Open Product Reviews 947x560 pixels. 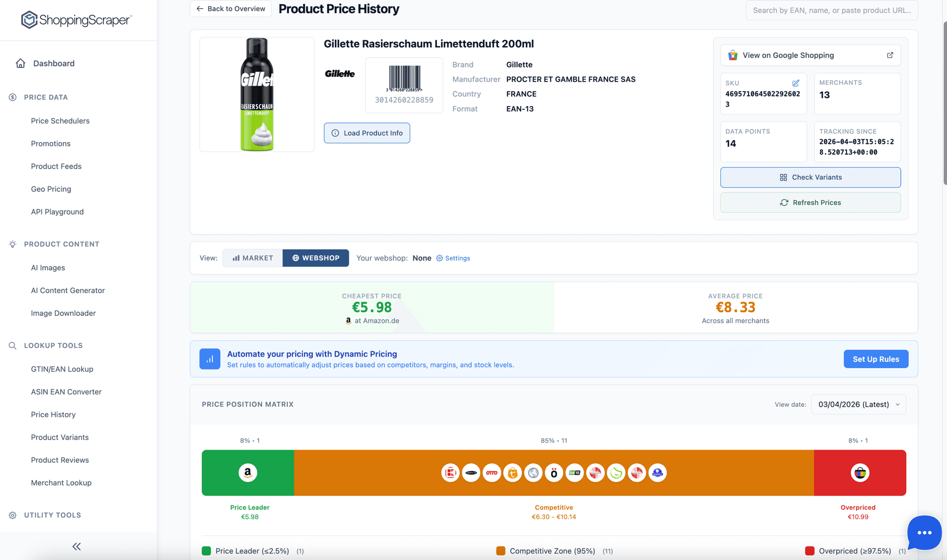60,460
